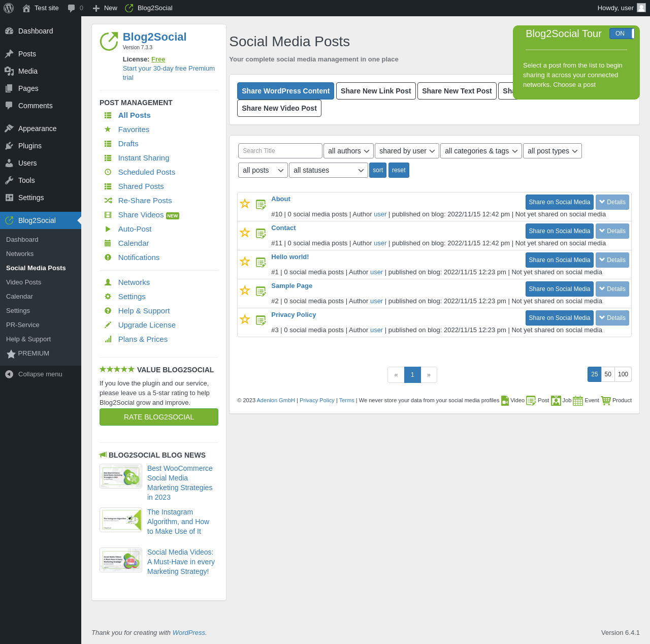Click the post type icon beside Privacy Policy

pos(261,320)
